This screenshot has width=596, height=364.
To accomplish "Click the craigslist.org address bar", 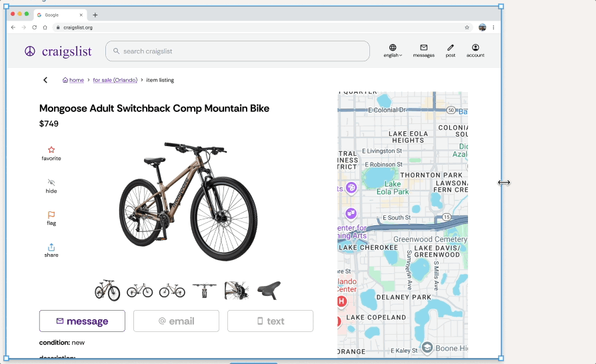I will pos(262,27).
